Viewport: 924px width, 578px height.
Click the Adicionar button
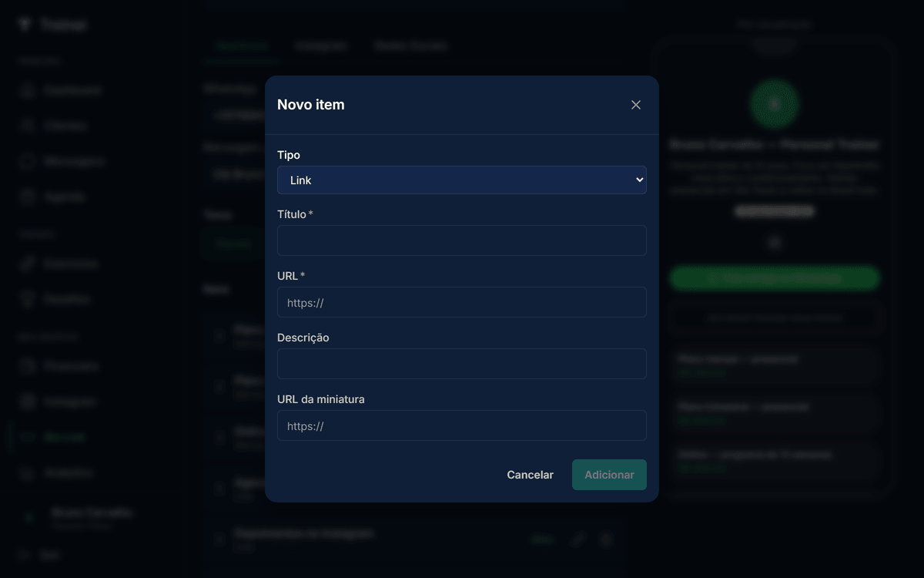[x=609, y=475]
